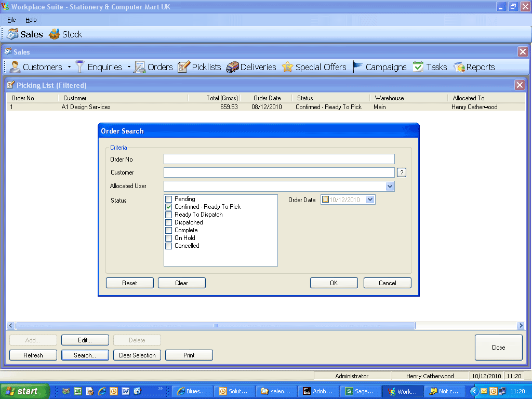The width and height of the screenshot is (532, 399).
Task: Uncheck Confirmed - Ready To Pick status
Action: click(x=169, y=207)
